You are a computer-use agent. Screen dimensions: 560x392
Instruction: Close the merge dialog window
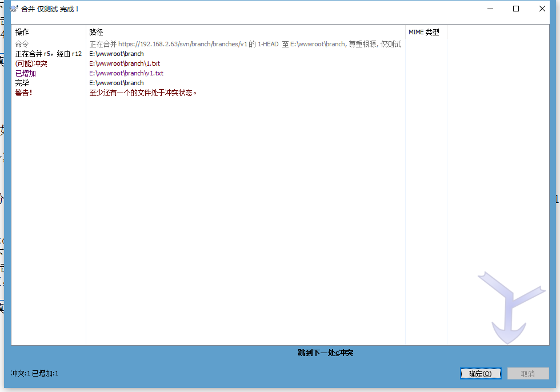542,9
